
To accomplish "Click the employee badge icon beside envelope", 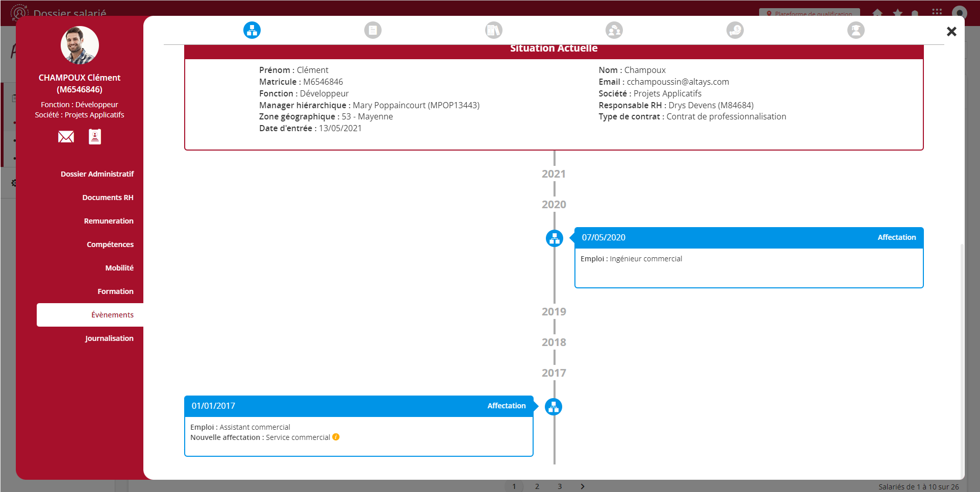I will pyautogui.click(x=95, y=137).
